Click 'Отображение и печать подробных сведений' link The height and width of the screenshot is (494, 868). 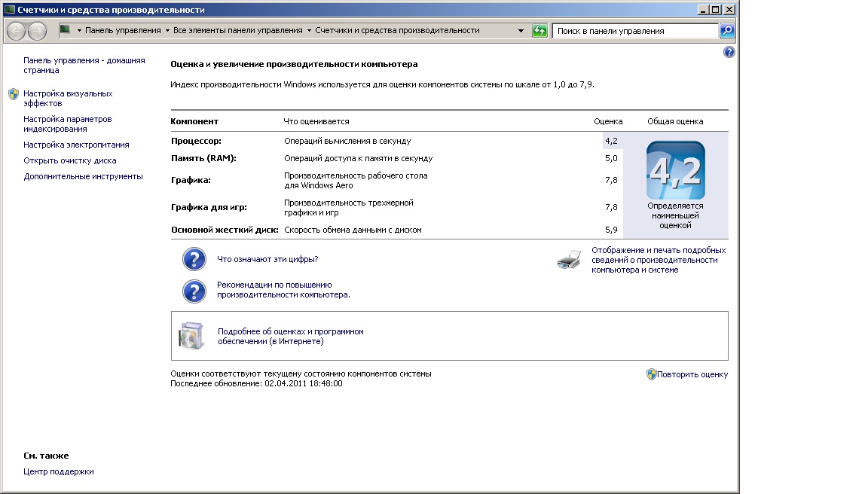coord(659,260)
